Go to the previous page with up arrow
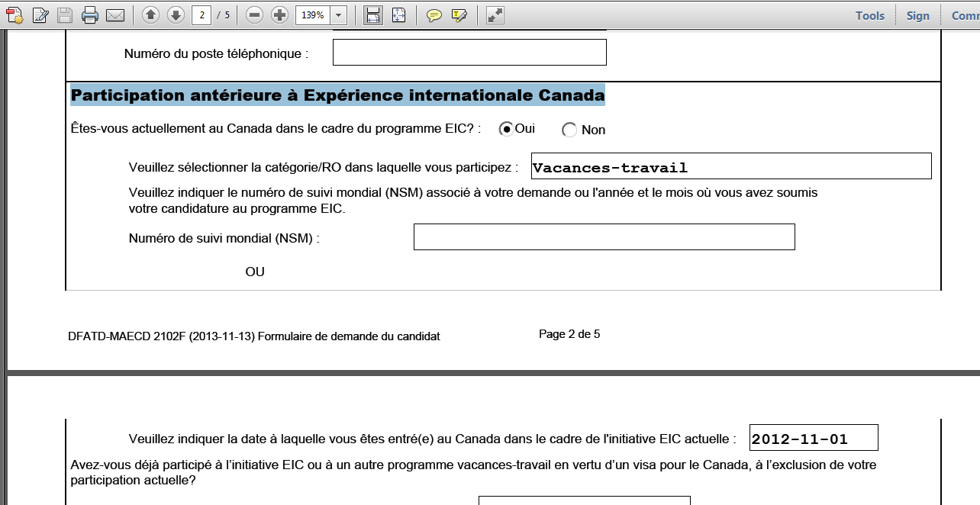 click(151, 15)
